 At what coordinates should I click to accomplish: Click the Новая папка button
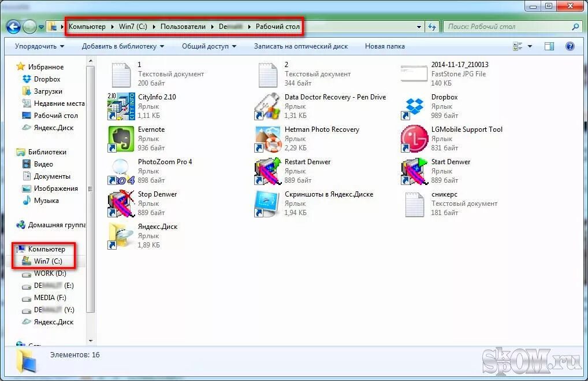385,46
